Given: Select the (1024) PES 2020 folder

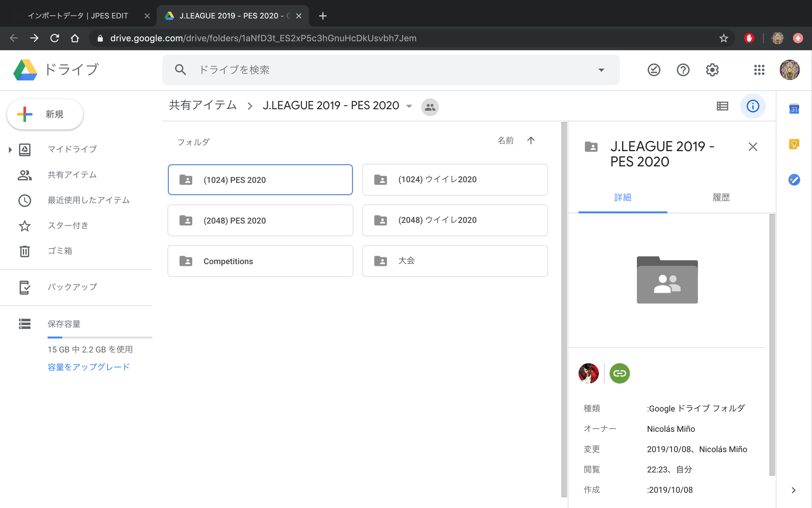Looking at the screenshot, I should coord(260,180).
